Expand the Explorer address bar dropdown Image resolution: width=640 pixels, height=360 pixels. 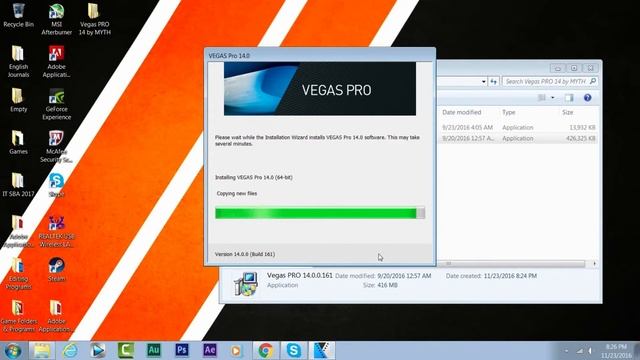(x=484, y=82)
